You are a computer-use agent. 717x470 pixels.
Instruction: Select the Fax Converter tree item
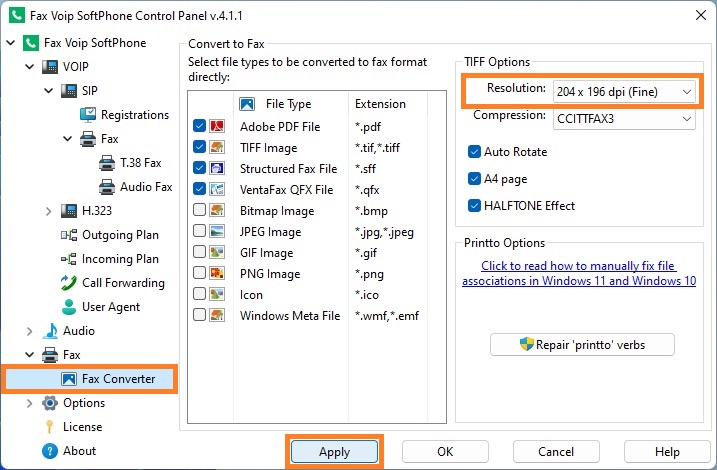point(118,379)
